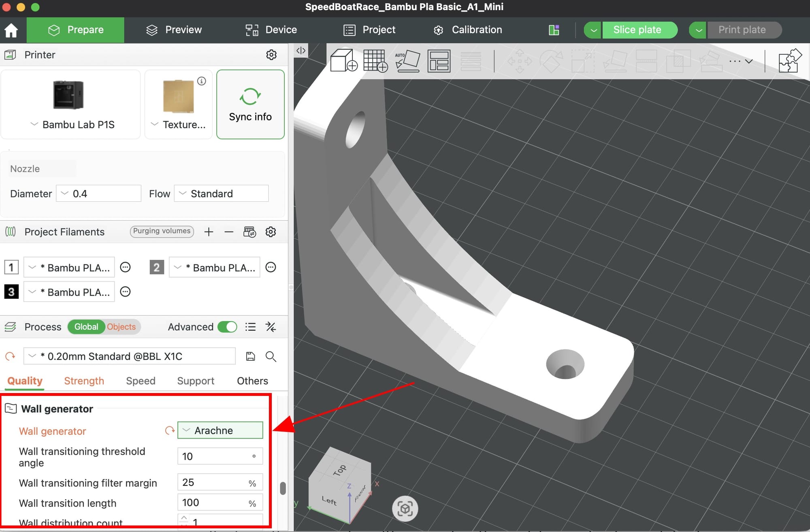Viewport: 810px width, 532px height.
Task: Expand the nozzle Diameter 0.4 dropdown
Action: [x=98, y=194]
